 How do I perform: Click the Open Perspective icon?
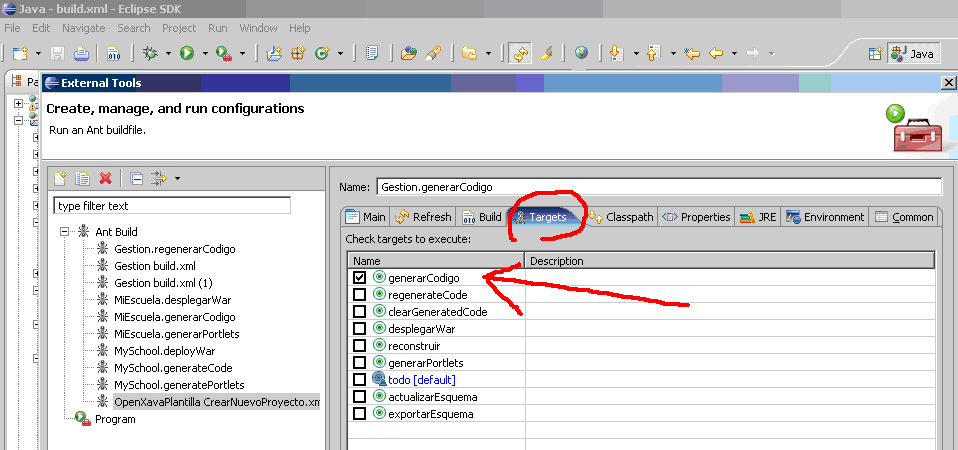(x=875, y=54)
